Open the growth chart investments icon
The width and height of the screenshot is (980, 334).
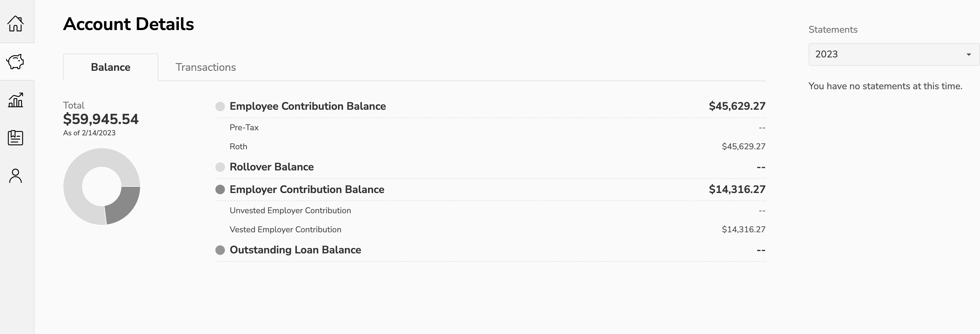coord(15,100)
